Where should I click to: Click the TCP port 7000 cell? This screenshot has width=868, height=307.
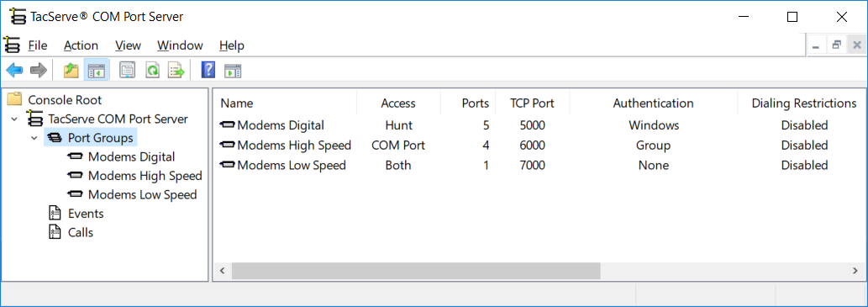pyautogui.click(x=532, y=165)
